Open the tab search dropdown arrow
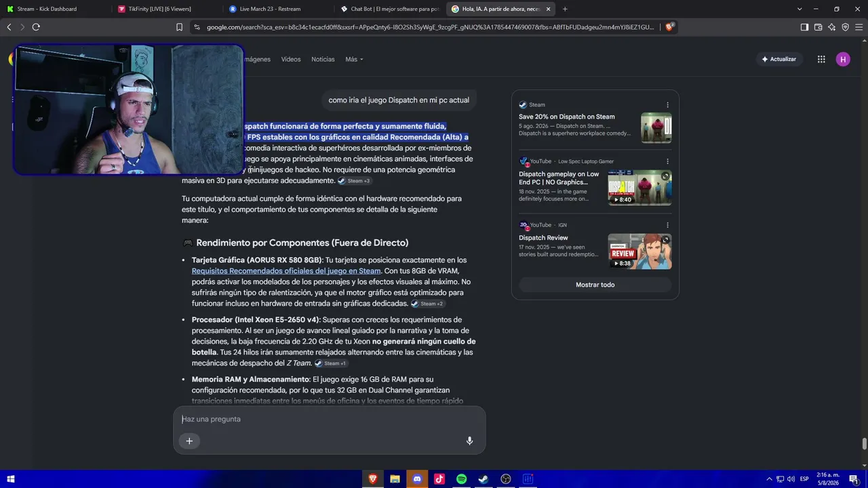 tap(800, 9)
